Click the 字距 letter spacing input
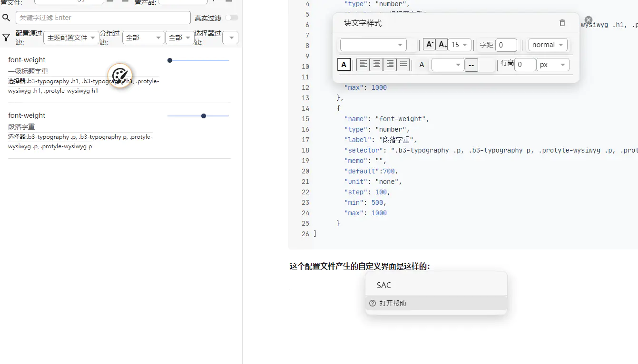The height and width of the screenshot is (364, 638). pos(506,45)
